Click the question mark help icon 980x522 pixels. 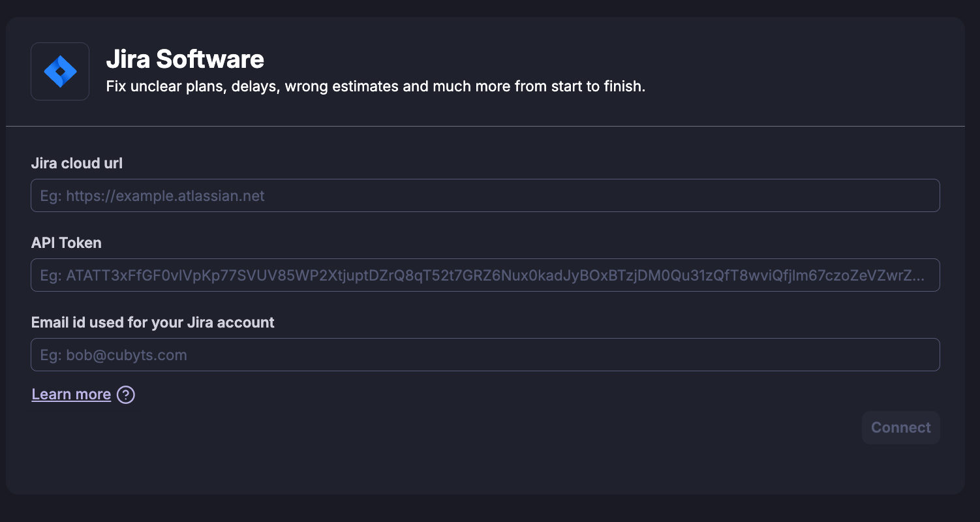pos(125,395)
